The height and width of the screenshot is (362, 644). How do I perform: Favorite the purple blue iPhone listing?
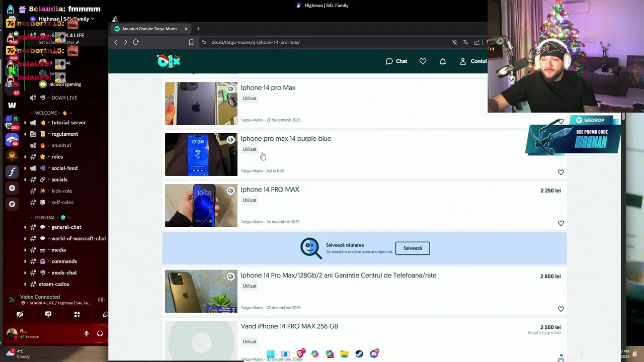[x=561, y=172]
